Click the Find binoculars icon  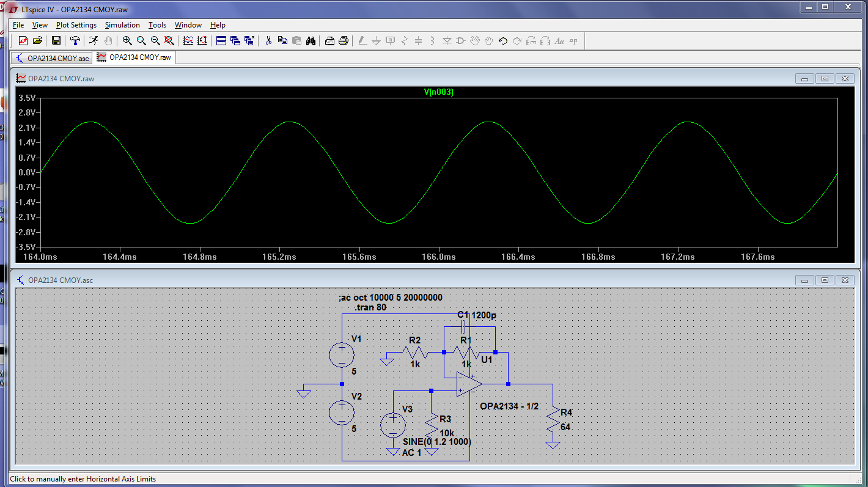point(311,41)
